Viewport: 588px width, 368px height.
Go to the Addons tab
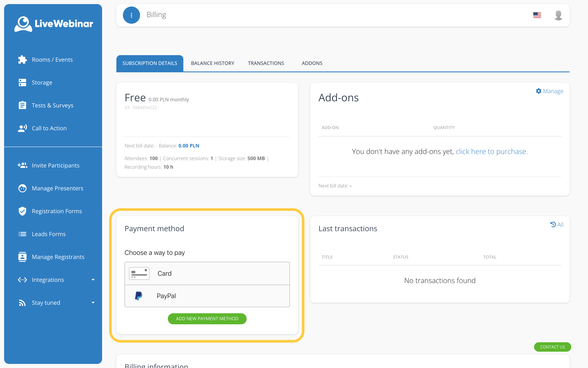tap(312, 63)
